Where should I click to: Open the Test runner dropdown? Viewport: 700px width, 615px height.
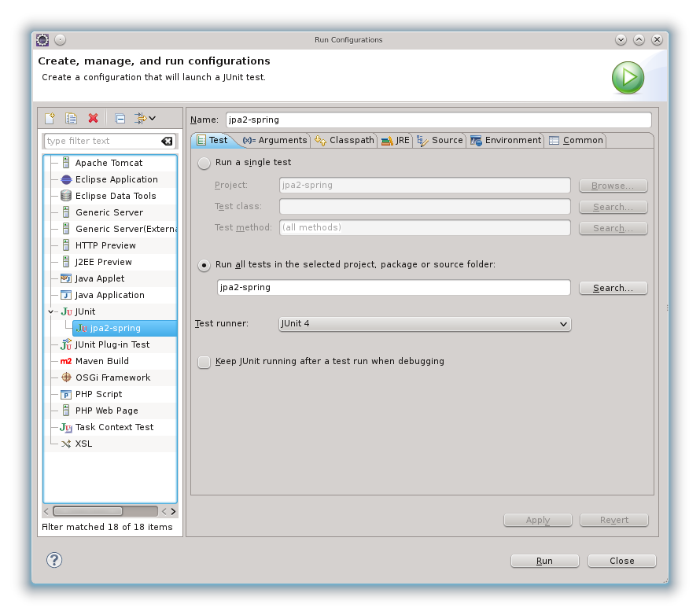point(425,324)
